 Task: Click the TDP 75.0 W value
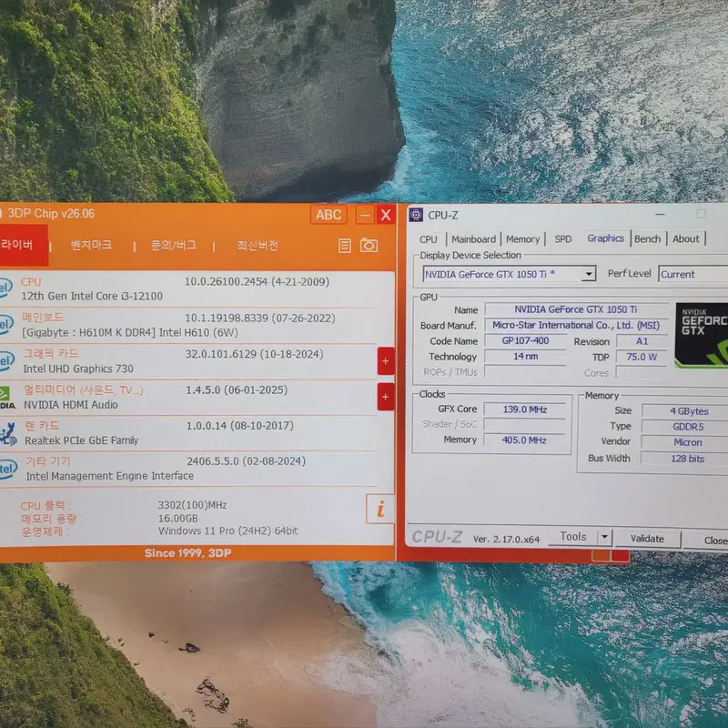642,357
